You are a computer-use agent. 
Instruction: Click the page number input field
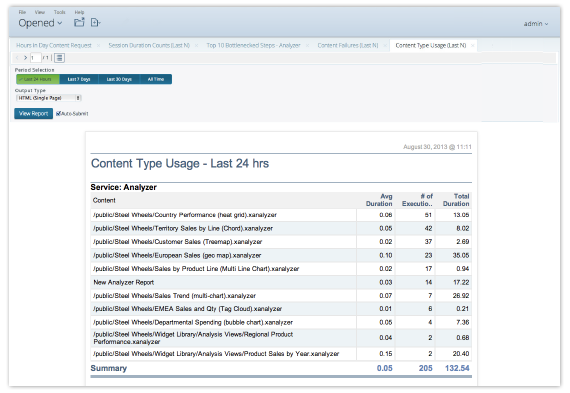click(x=36, y=57)
